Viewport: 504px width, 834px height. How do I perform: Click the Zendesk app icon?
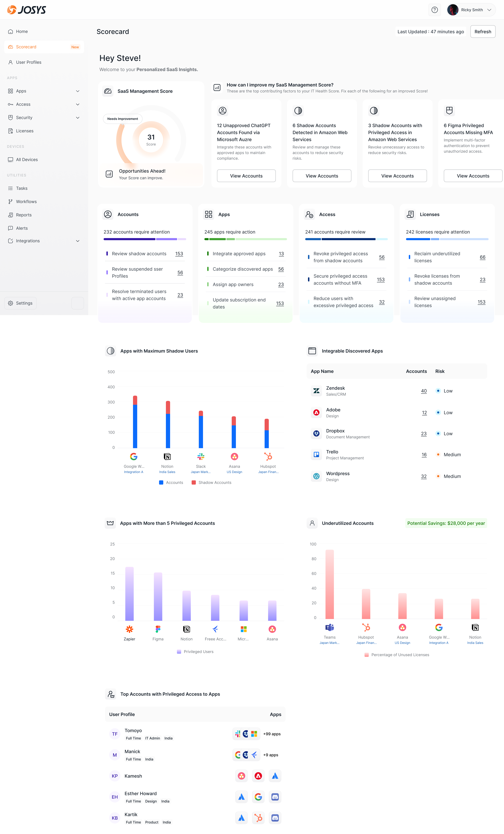click(316, 391)
